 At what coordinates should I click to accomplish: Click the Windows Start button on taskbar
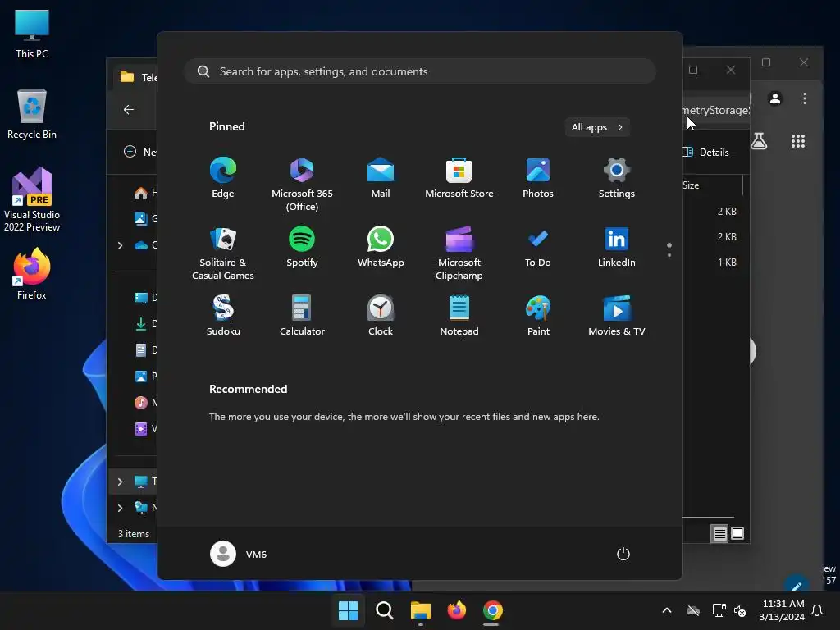click(x=348, y=610)
